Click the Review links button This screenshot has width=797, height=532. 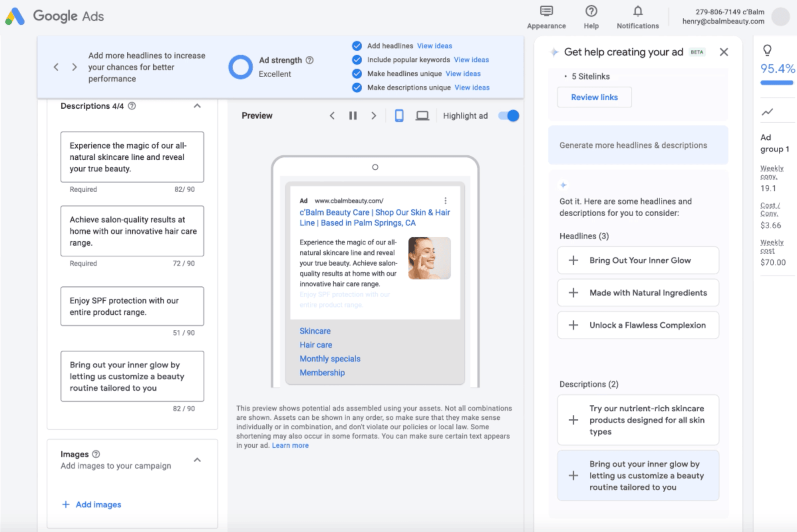click(594, 96)
